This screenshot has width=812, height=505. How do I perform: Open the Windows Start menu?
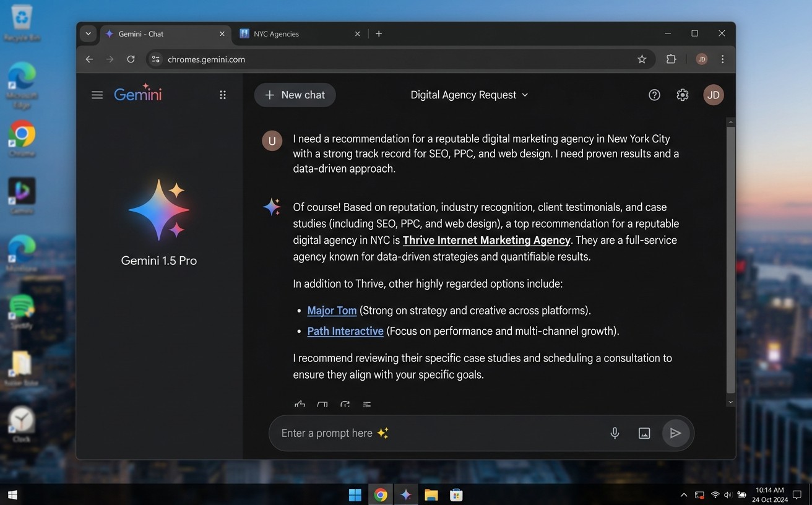[355, 494]
